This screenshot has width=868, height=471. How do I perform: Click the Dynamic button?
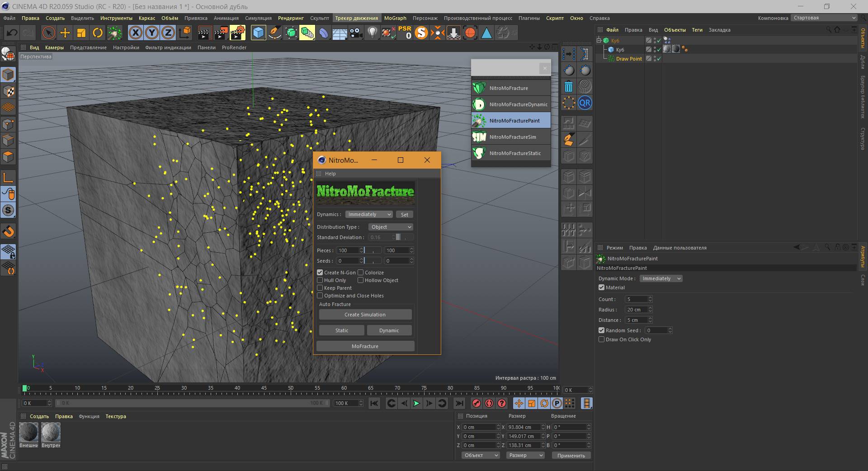click(389, 330)
